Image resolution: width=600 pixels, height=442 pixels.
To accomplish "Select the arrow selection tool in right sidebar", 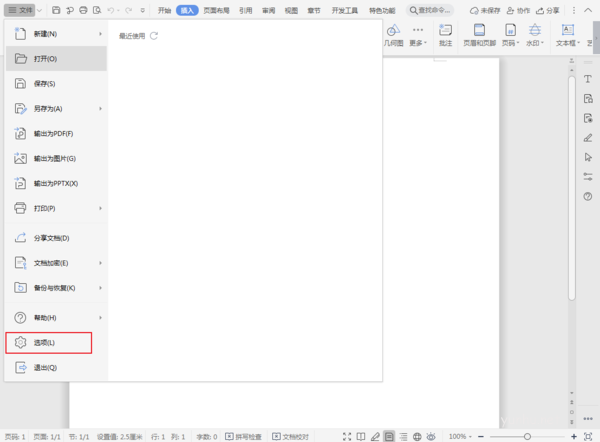I will pyautogui.click(x=588, y=157).
